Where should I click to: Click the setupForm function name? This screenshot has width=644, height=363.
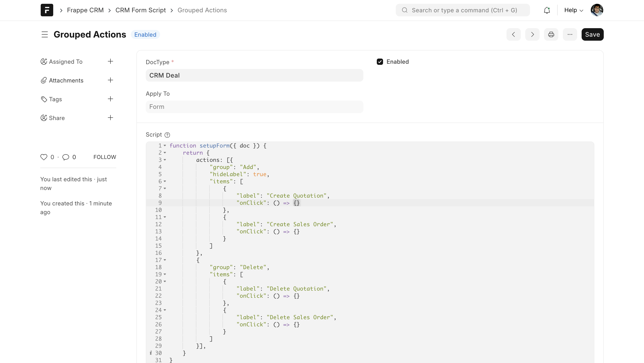214,146
